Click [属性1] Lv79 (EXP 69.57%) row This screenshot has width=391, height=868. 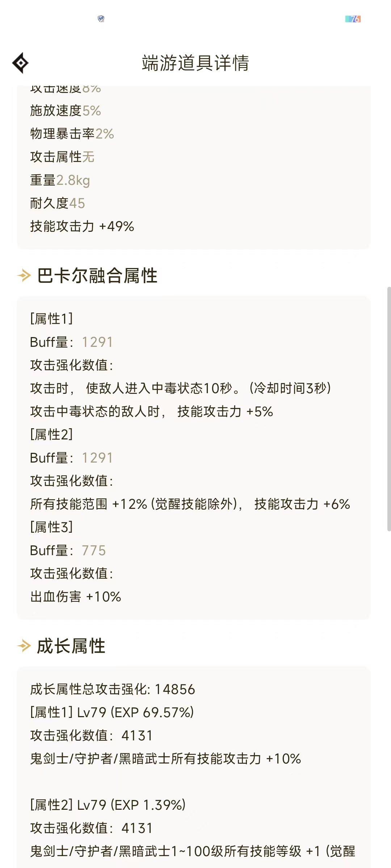[112, 712]
